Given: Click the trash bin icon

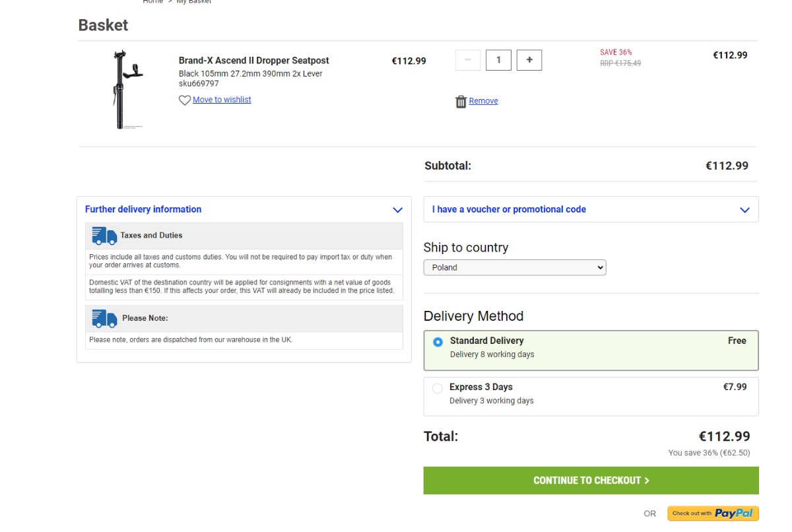Looking at the screenshot, I should [461, 102].
